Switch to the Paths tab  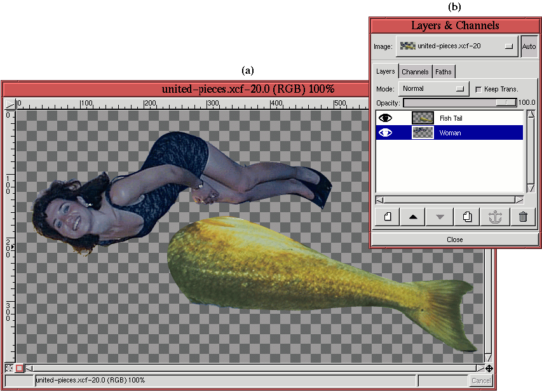444,72
